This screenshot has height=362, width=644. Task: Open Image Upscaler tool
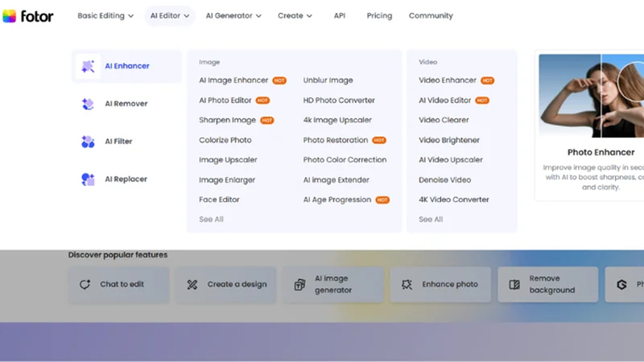[228, 159]
